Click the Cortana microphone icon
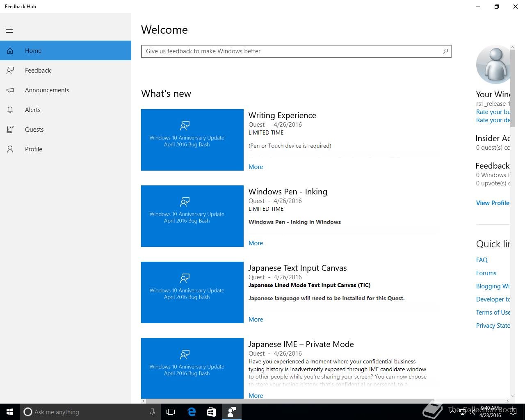This screenshot has width=525, height=420. (x=152, y=412)
